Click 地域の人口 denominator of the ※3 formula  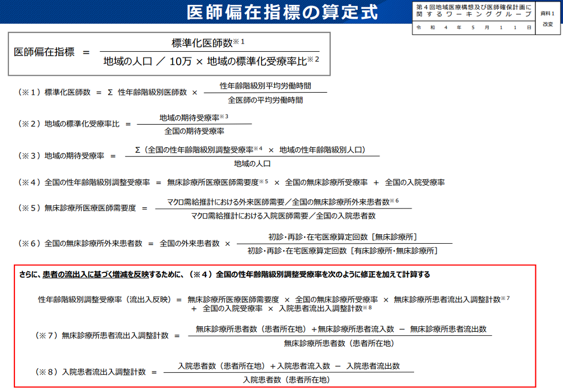pyautogui.click(x=252, y=164)
